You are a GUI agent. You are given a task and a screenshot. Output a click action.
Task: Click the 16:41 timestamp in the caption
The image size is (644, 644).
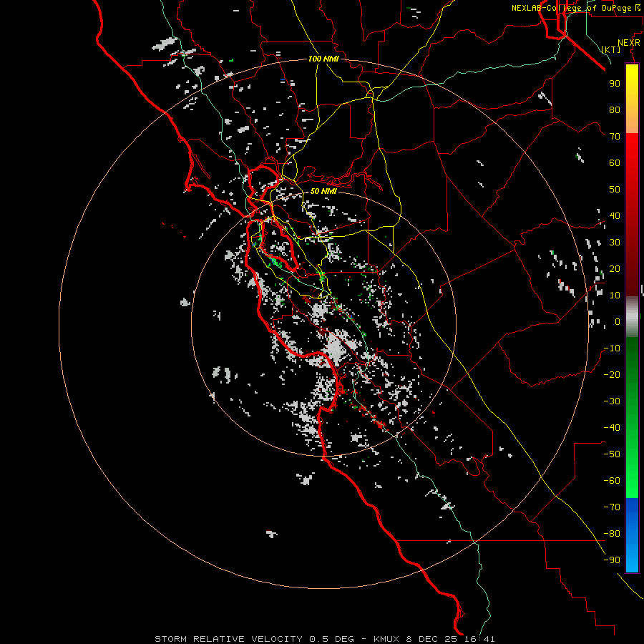point(479,639)
